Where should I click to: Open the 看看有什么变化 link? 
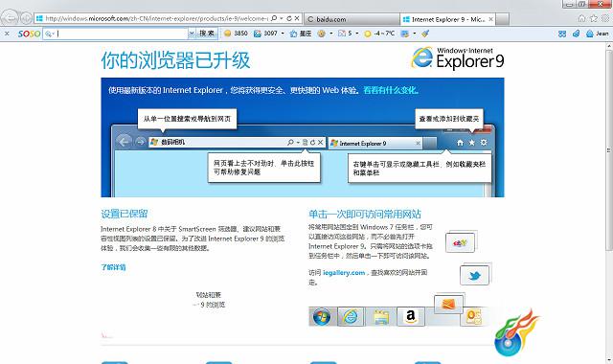(391, 90)
